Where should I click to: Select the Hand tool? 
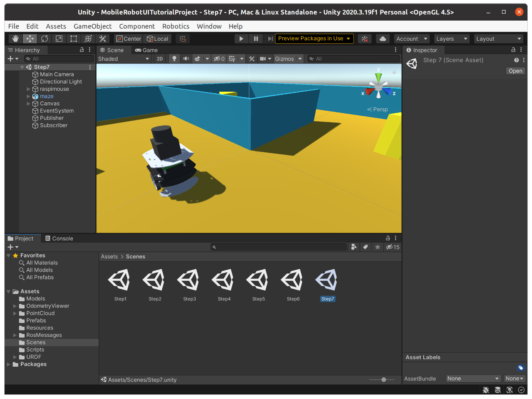(15, 39)
